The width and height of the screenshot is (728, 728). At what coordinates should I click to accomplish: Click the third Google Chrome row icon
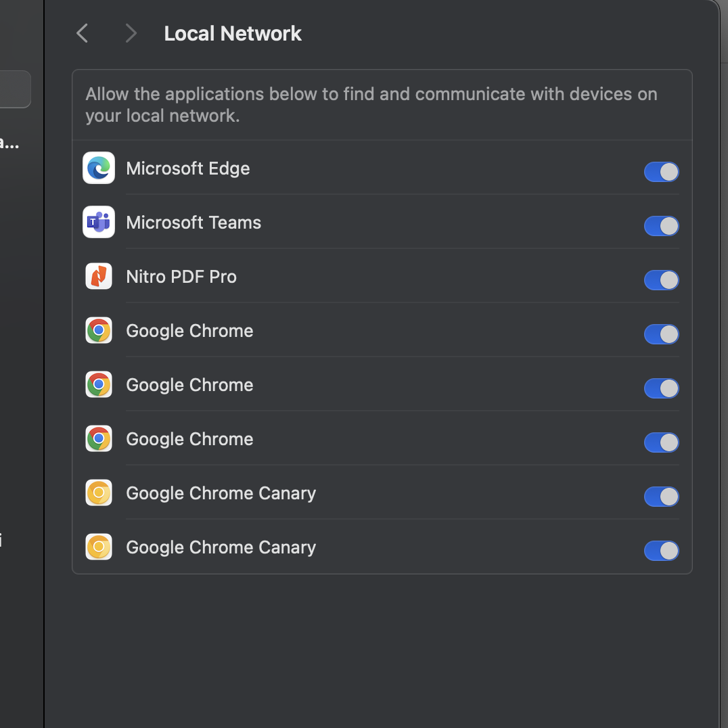(99, 438)
